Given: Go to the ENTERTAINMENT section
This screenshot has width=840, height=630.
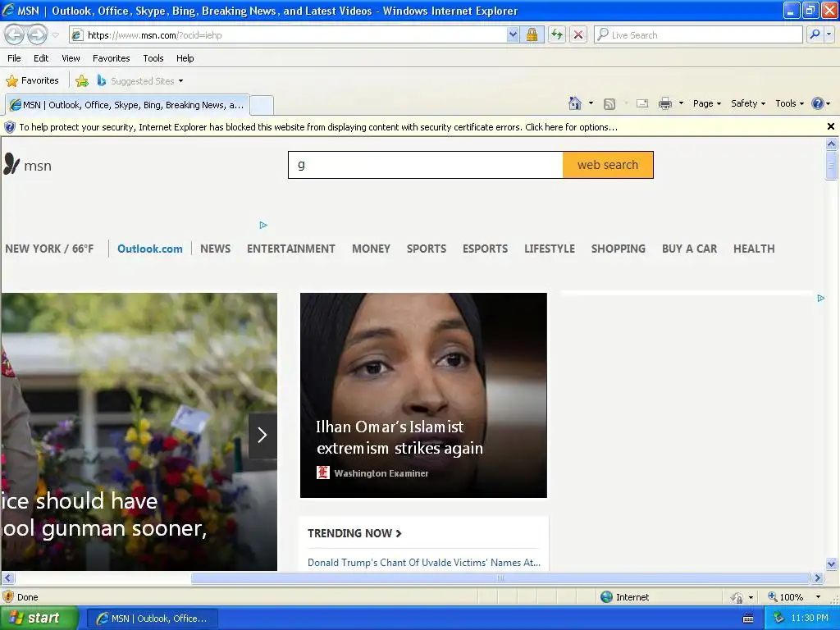Looking at the screenshot, I should click(291, 249).
